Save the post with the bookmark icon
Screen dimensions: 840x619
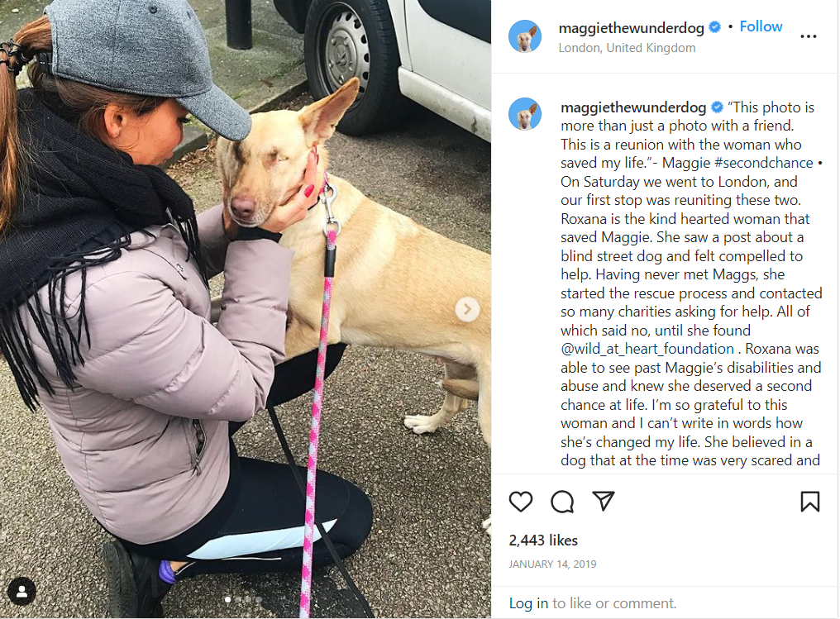[x=810, y=502]
